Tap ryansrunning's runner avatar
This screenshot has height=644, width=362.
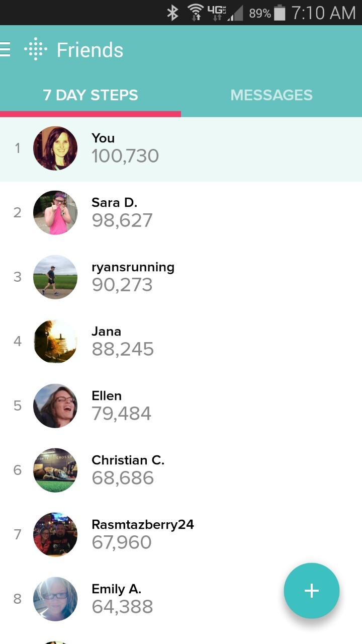coord(55,277)
